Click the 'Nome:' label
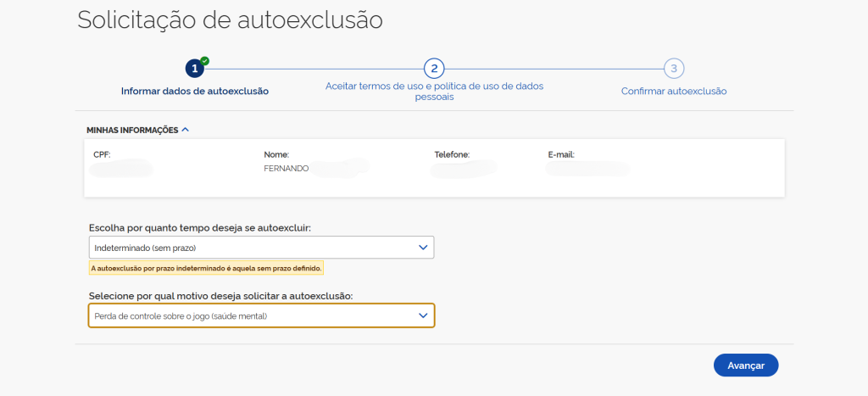Image resolution: width=868 pixels, height=396 pixels. (x=276, y=154)
